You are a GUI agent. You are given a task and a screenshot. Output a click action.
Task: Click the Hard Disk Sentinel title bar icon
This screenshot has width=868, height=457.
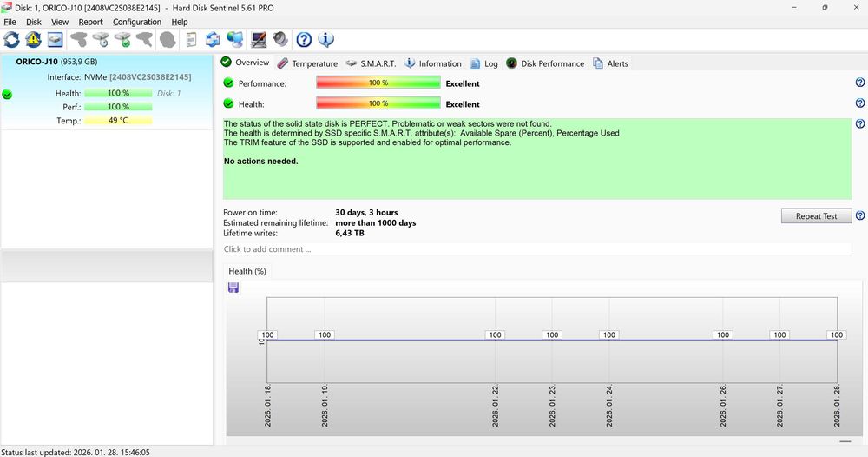(x=7, y=7)
